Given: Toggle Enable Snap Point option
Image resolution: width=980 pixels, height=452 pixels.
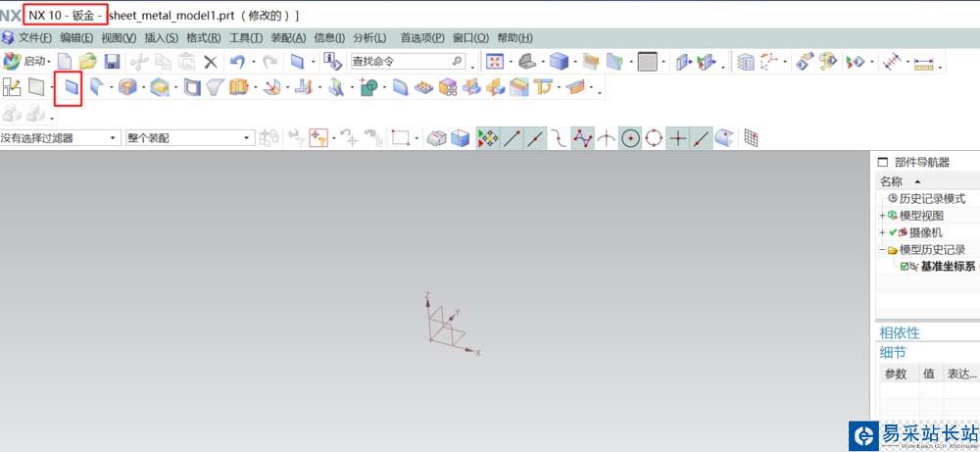Looking at the screenshot, I should coord(487,137).
